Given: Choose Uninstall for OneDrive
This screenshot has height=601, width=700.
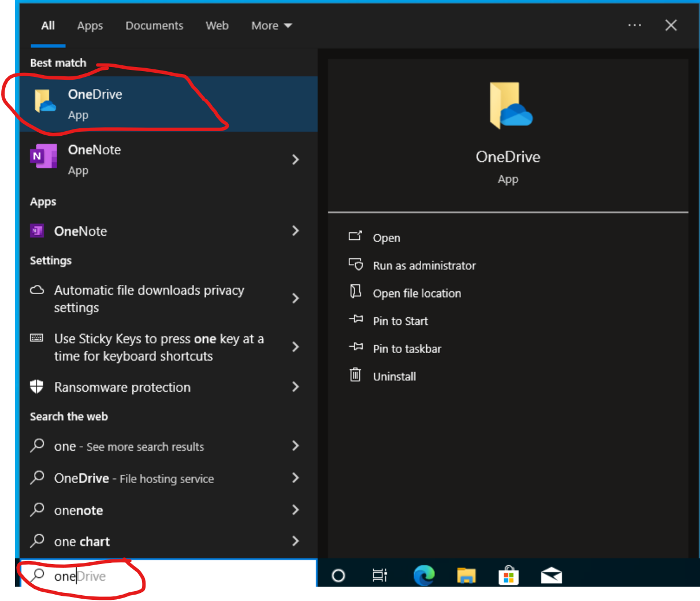Looking at the screenshot, I should pyautogui.click(x=394, y=377).
